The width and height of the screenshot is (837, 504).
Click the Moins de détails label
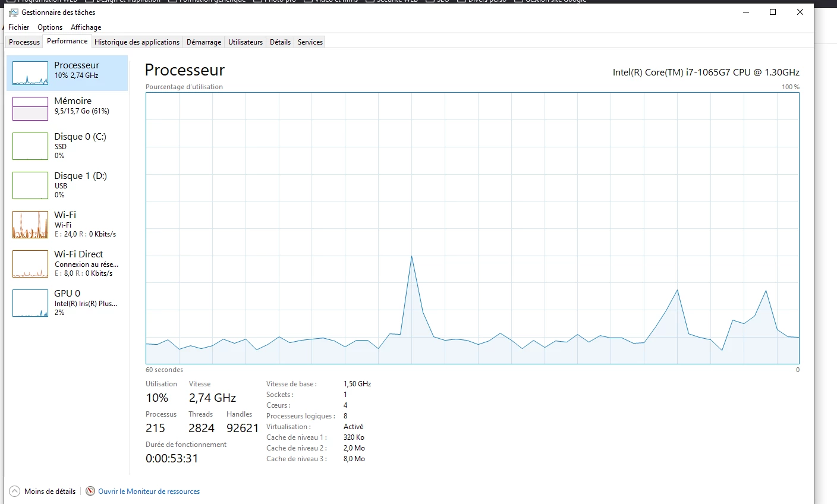pos(50,492)
